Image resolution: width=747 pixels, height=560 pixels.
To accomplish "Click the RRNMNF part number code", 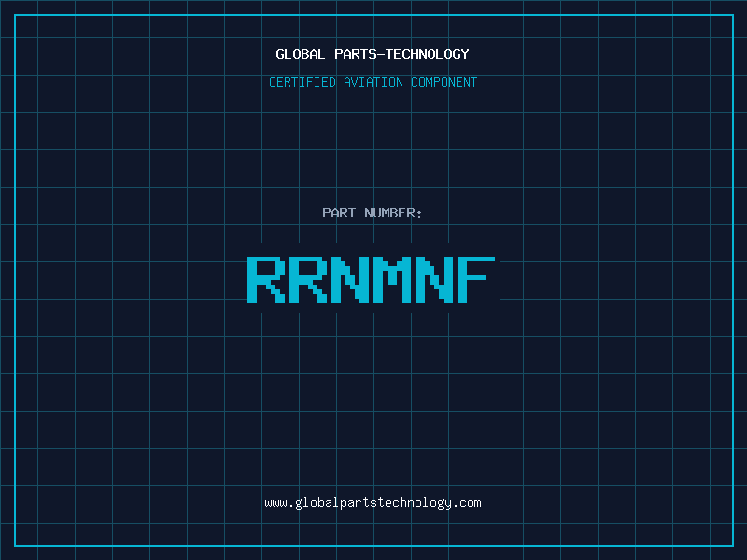I will pos(371,279).
